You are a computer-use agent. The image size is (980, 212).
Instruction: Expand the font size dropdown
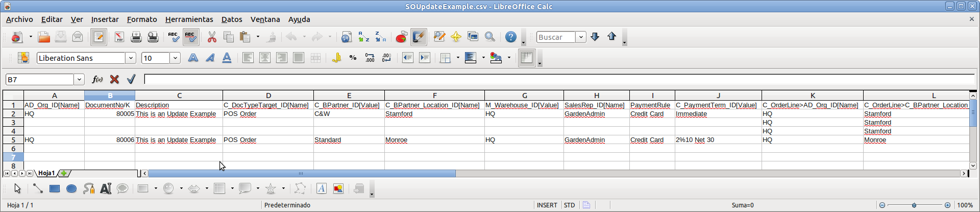[175, 58]
